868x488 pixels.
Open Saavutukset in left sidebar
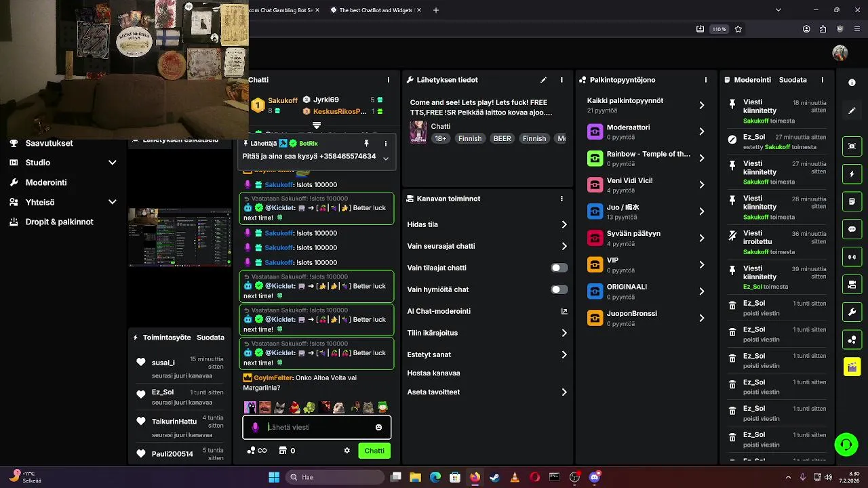click(49, 143)
